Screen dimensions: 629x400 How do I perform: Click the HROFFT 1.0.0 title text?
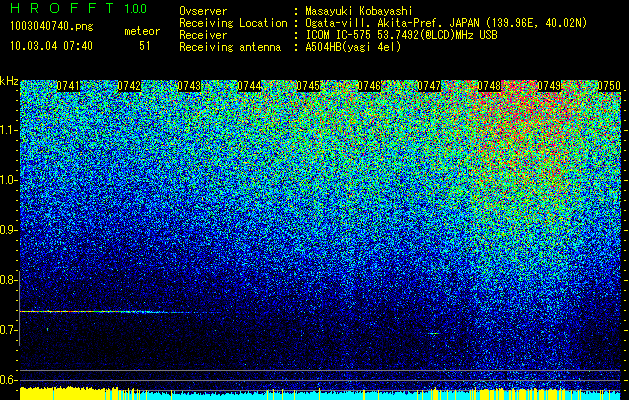pos(79,8)
